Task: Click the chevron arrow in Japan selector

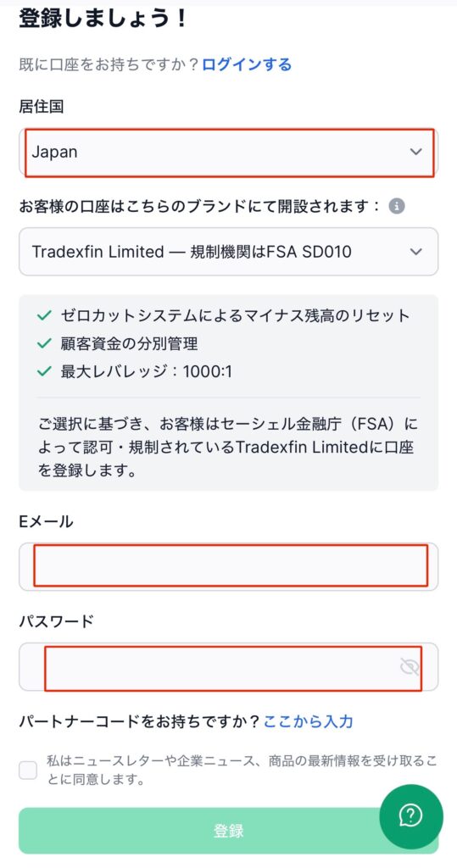Action: [416, 152]
